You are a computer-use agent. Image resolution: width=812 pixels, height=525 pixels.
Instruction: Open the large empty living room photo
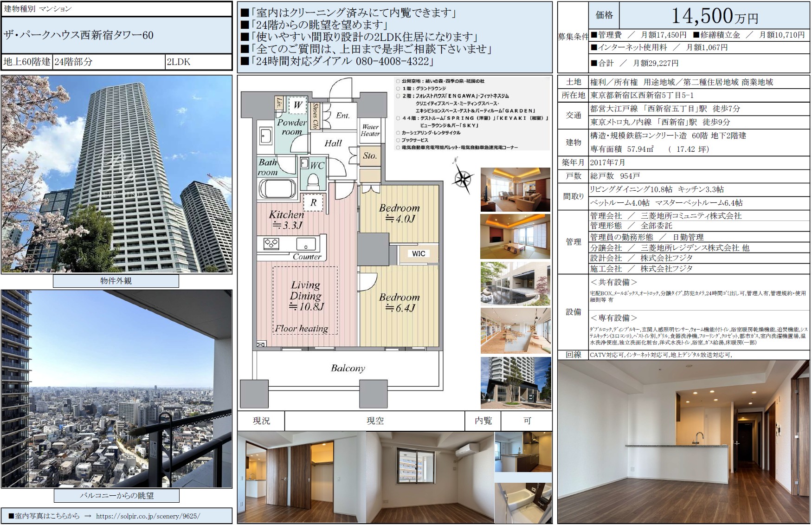pyautogui.click(x=683, y=442)
